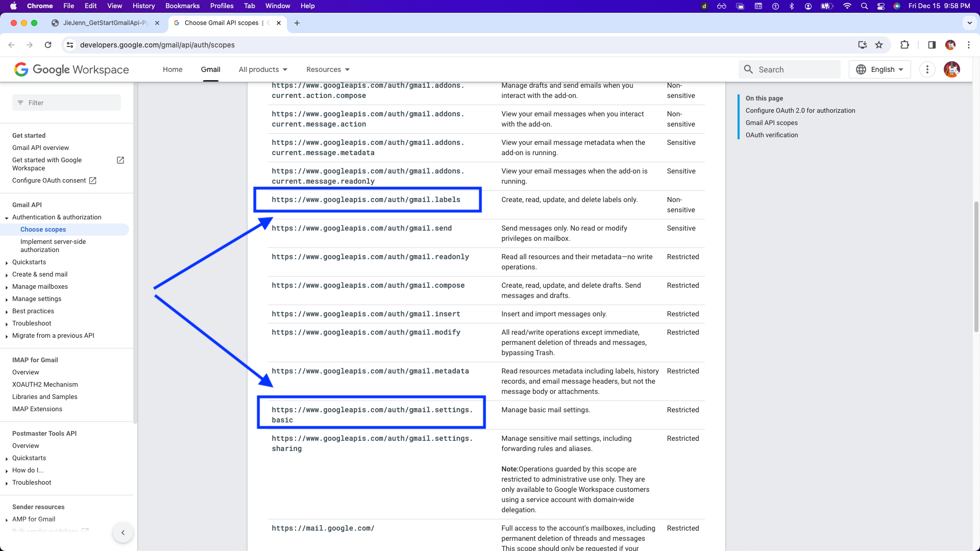
Task: Open a new tab with plus button
Action: pos(297,23)
